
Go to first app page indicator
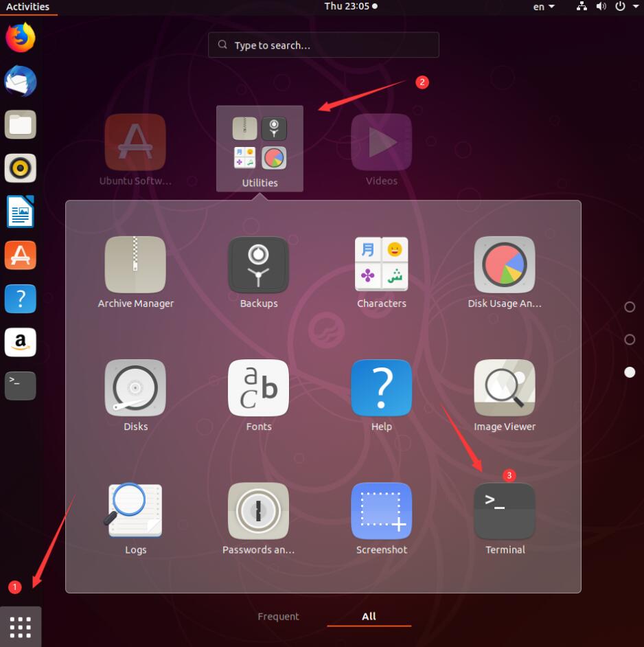coord(630,307)
